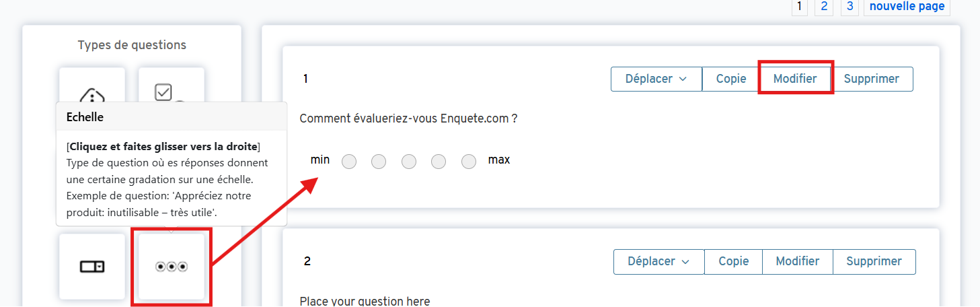Pick the second radio button on the scale
The height and width of the screenshot is (307, 980).
379,162
